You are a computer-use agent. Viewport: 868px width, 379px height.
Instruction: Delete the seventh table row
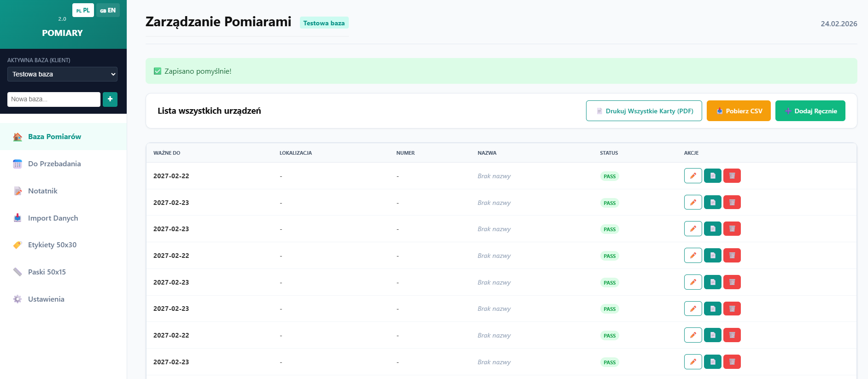click(x=732, y=335)
